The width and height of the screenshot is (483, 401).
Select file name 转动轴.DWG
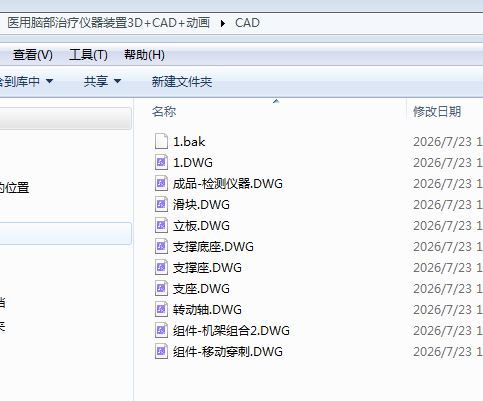[207, 310]
